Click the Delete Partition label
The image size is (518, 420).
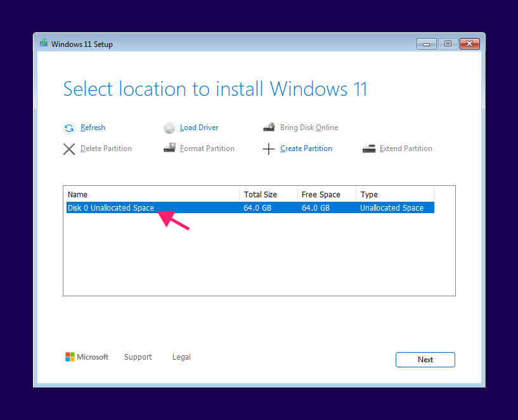click(x=106, y=148)
